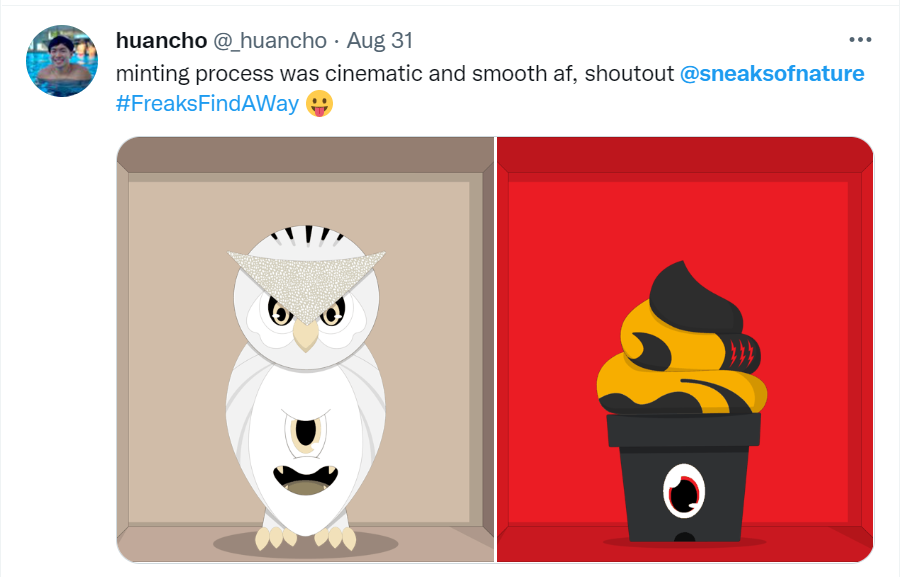This screenshot has width=902, height=577.
Task: Open the three-dot more options menu
Action: (860, 40)
